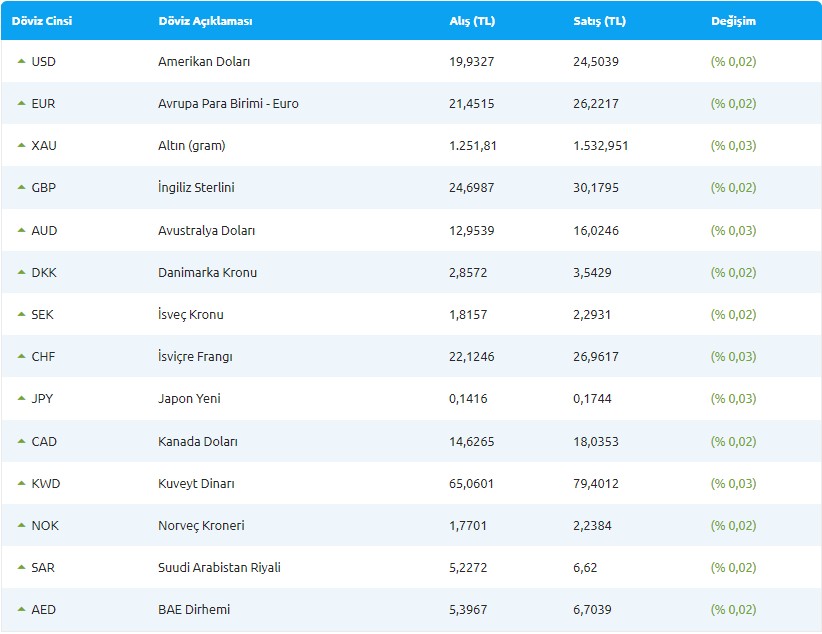Click the Değişim column header
The width and height of the screenshot is (822, 634).
[733, 21]
